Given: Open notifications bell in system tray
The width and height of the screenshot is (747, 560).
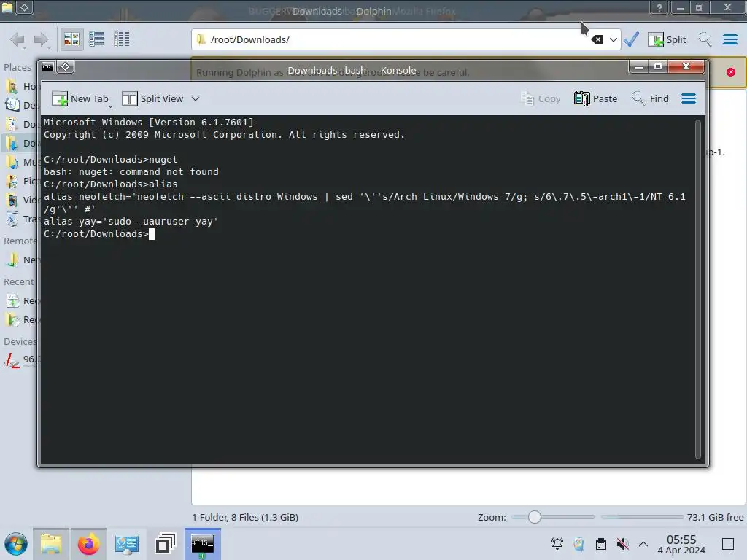Looking at the screenshot, I should (x=557, y=544).
